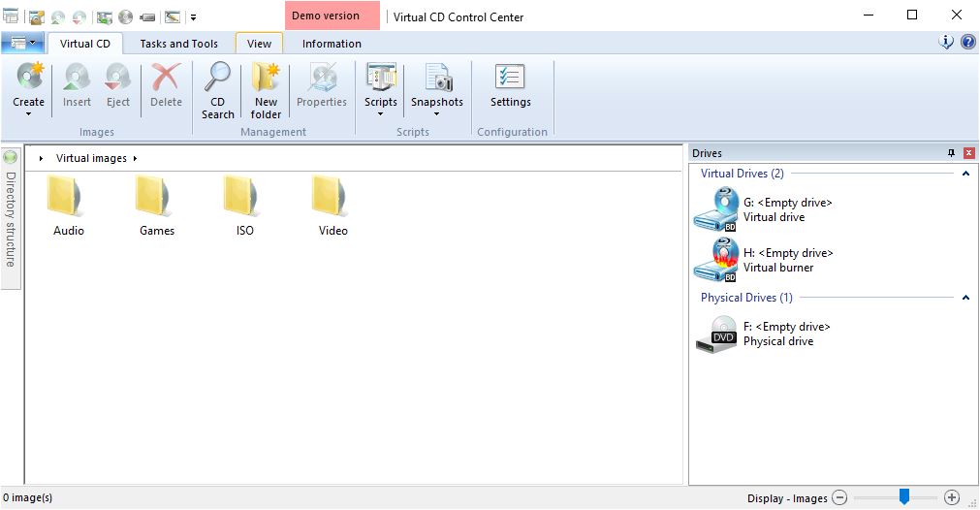Click the Physical Drives (1) header
The image size is (980, 510).
[x=746, y=298]
